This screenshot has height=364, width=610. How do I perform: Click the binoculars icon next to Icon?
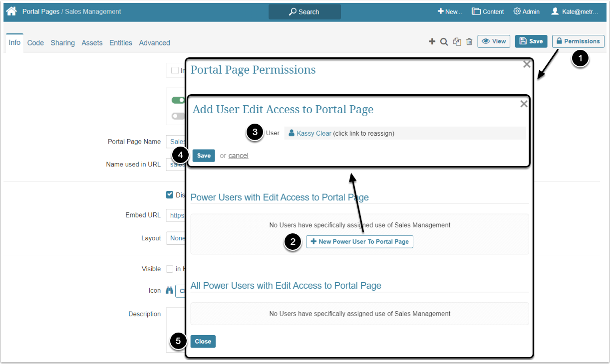169,291
